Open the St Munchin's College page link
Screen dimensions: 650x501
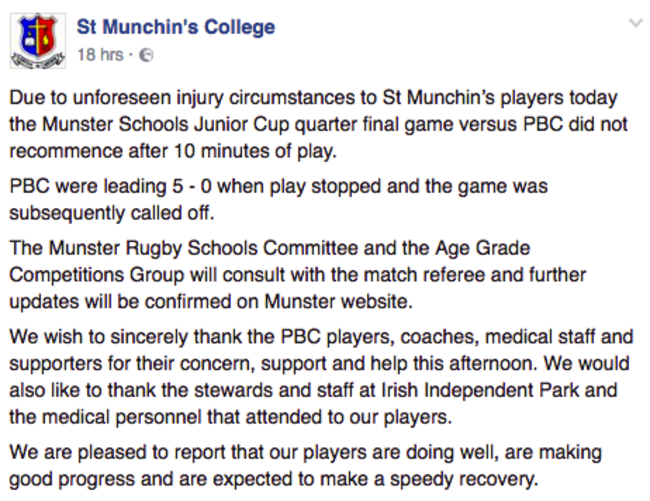(176, 27)
